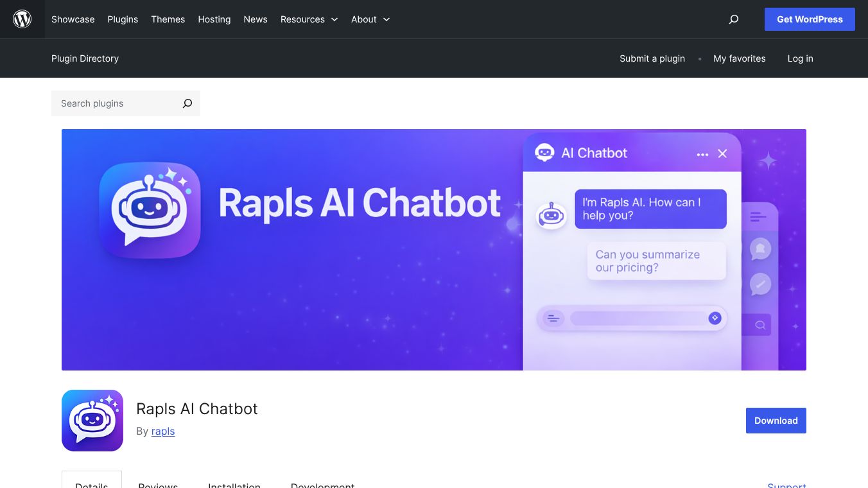Click the Rapls AI Chatbot title text
868x488 pixels.
pos(197,409)
